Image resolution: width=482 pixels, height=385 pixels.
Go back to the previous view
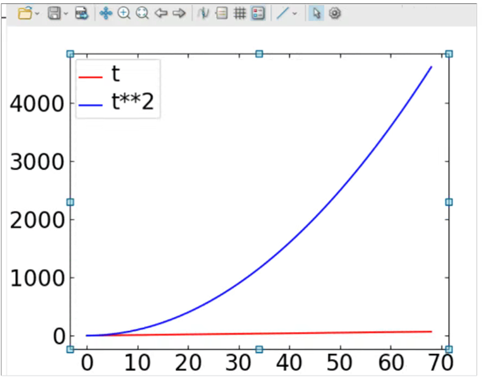click(x=161, y=13)
